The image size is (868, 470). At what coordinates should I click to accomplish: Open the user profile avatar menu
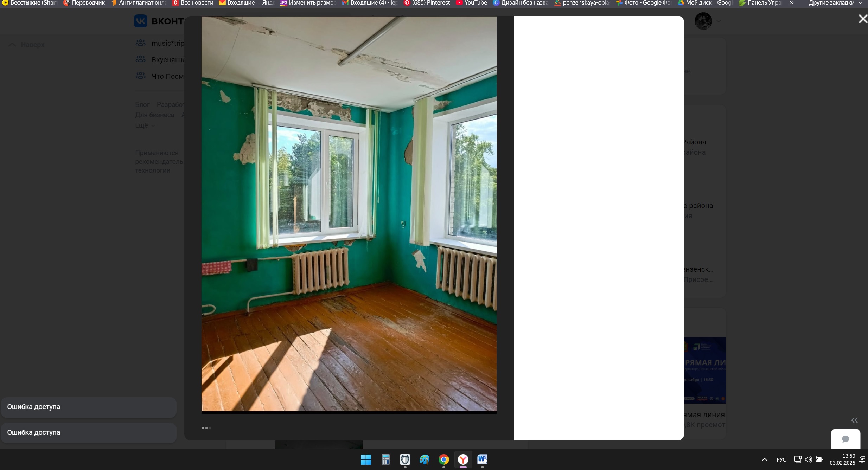point(703,21)
